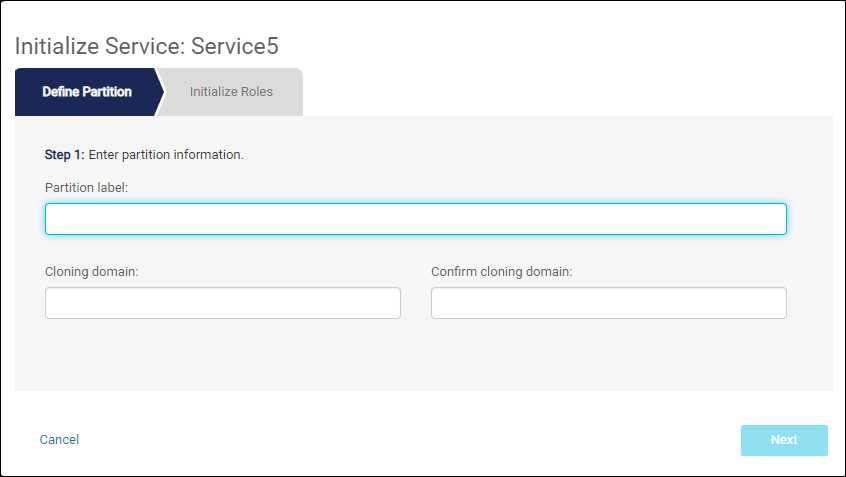Click the chevron arrow edge of Define Partition
846x477 pixels.
160,92
